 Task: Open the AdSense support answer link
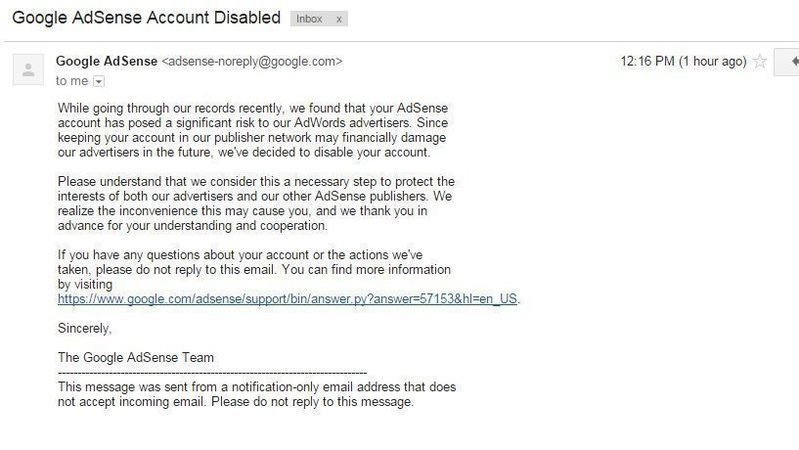[288, 298]
